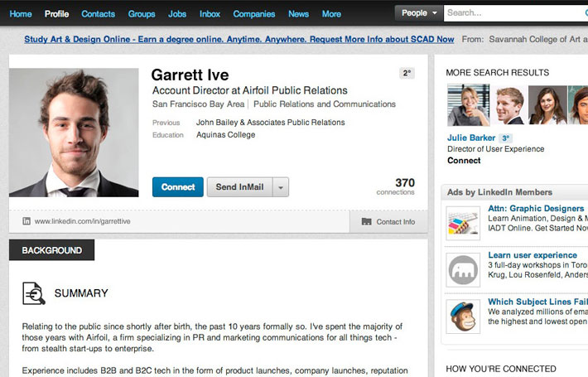Image resolution: width=588 pixels, height=377 pixels.
Task: Click Connect under Julie Barker
Action: [464, 161]
